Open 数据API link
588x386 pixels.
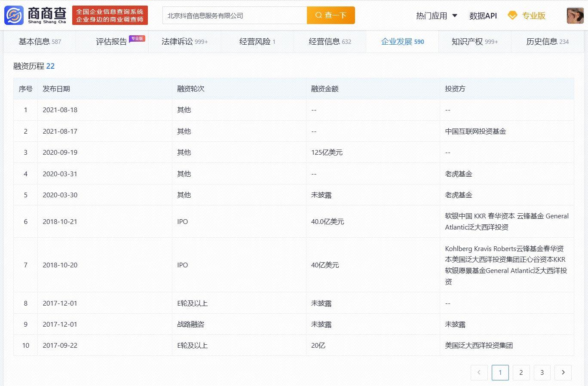tap(483, 15)
